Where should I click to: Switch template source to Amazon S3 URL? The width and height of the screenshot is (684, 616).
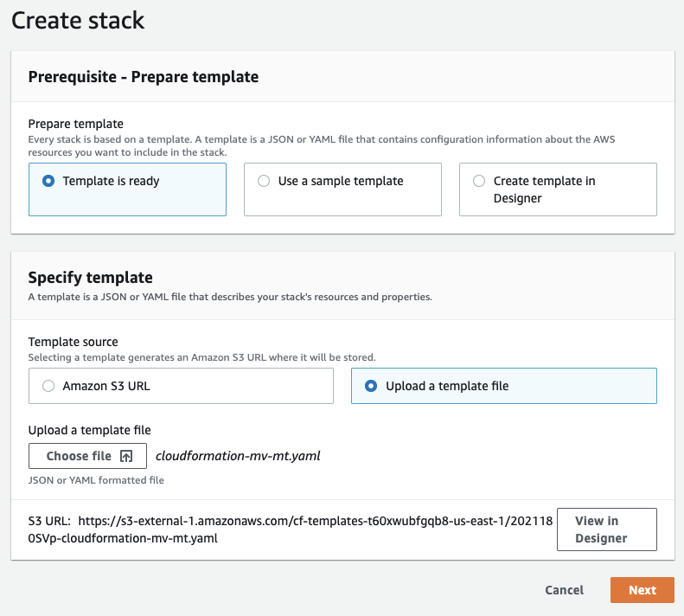48,386
